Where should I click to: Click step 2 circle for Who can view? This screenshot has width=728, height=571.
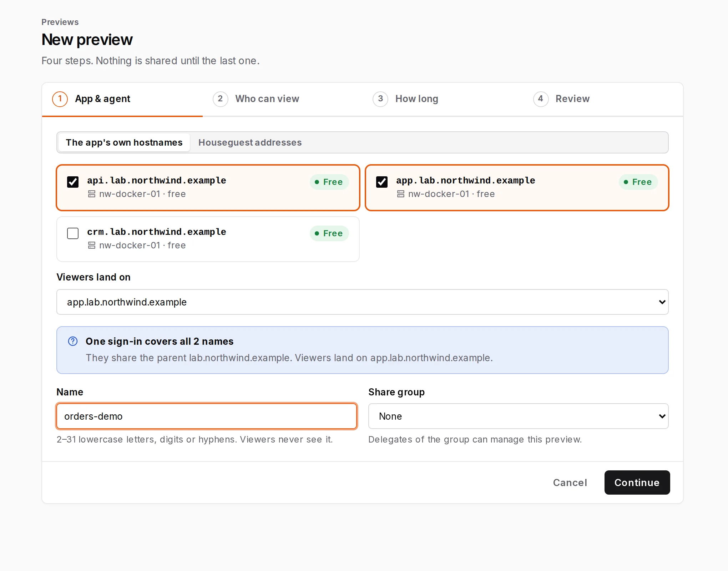(220, 99)
